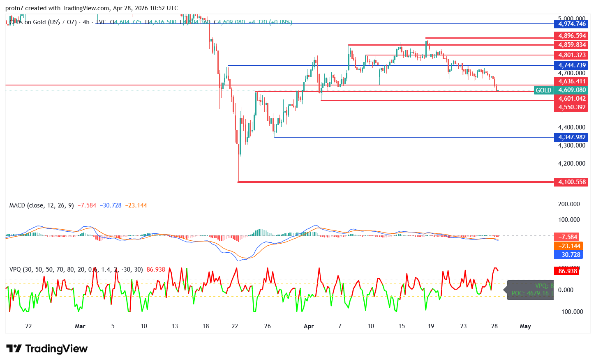The width and height of the screenshot is (596, 364).
Task: Select date 7 on the time axis
Action: [340, 326]
